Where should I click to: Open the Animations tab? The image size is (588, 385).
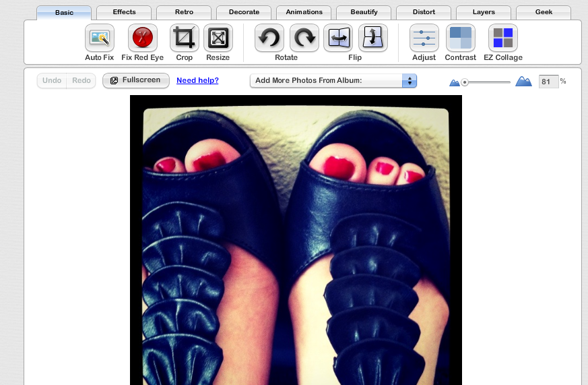[304, 12]
